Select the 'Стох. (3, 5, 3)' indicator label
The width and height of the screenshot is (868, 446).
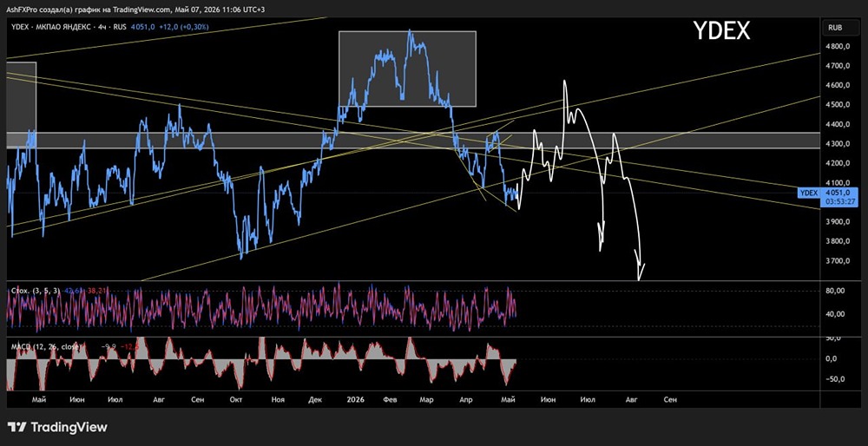(x=36, y=290)
